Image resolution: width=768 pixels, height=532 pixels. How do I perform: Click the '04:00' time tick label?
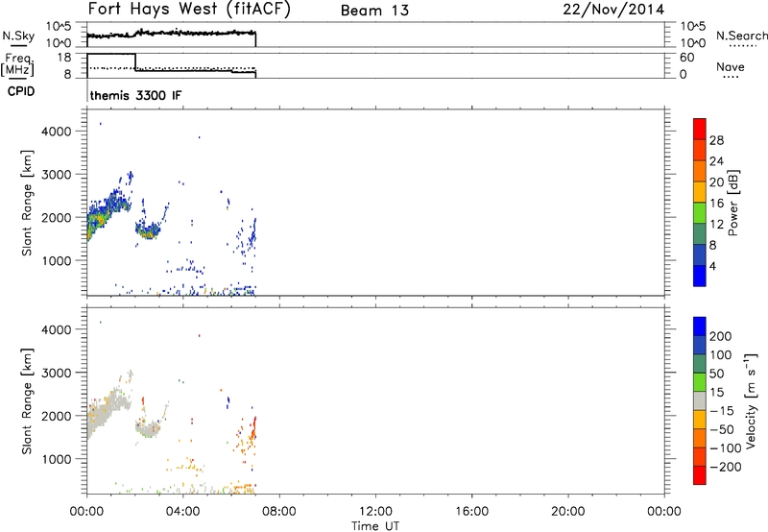click(x=182, y=512)
